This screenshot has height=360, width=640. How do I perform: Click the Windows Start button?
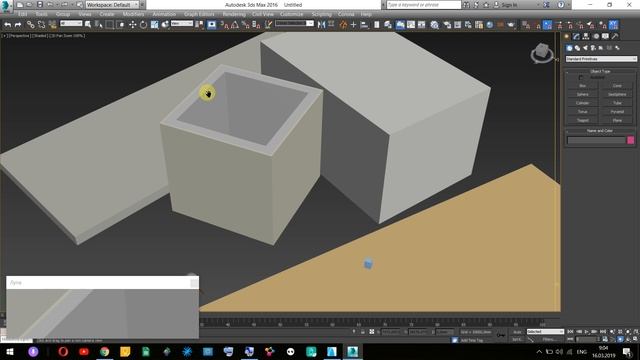click(x=10, y=351)
